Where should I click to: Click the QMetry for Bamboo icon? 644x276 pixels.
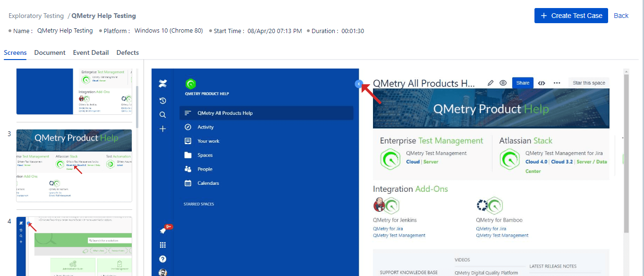click(490, 206)
